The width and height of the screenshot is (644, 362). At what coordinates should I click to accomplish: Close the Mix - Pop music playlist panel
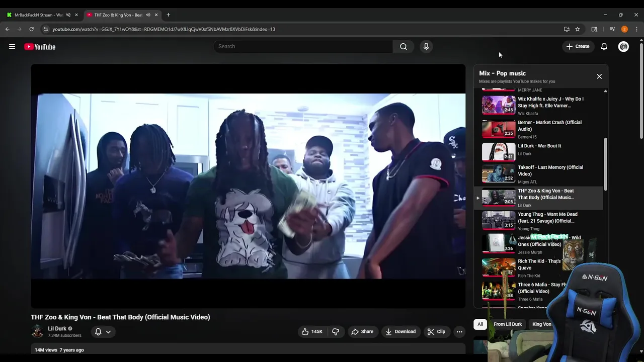599,76
